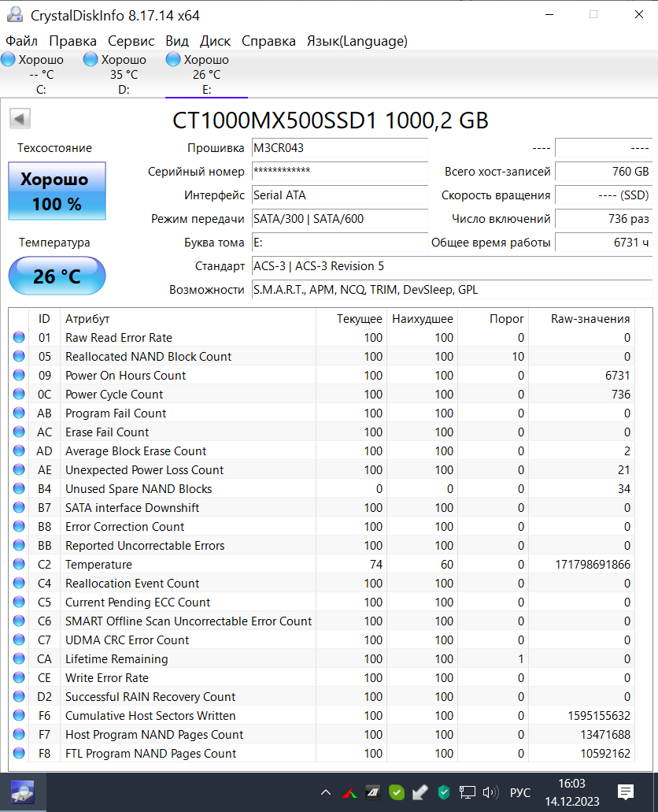Open the Файл menu
Screen dimensions: 658x812
tap(21, 41)
